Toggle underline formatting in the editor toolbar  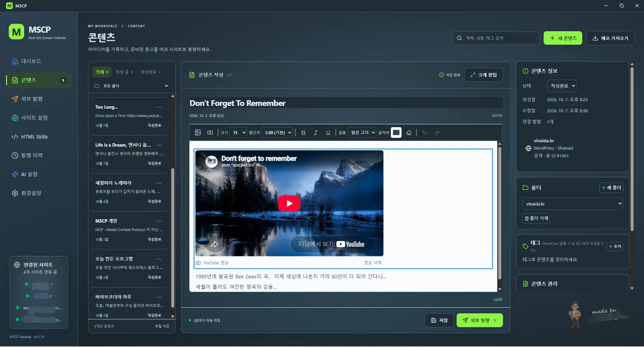click(329, 132)
